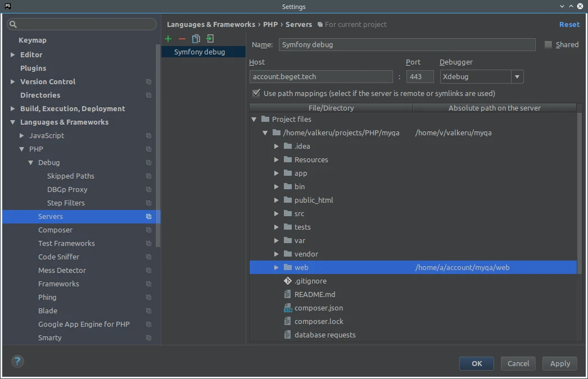
Task: Click the green add server plus icon
Action: tap(168, 39)
